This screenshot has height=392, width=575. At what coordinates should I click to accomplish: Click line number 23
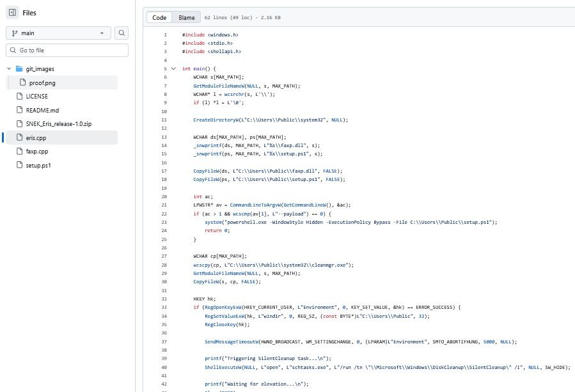[x=164, y=223]
